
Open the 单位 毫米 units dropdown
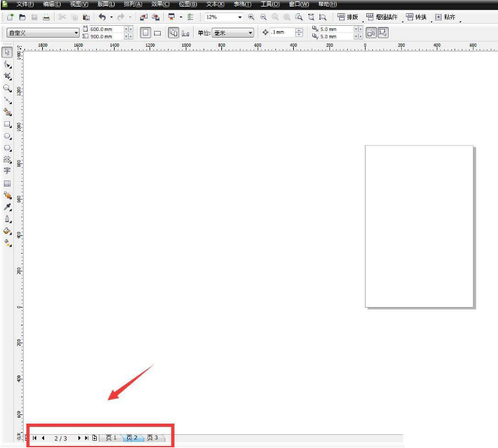tap(233, 33)
